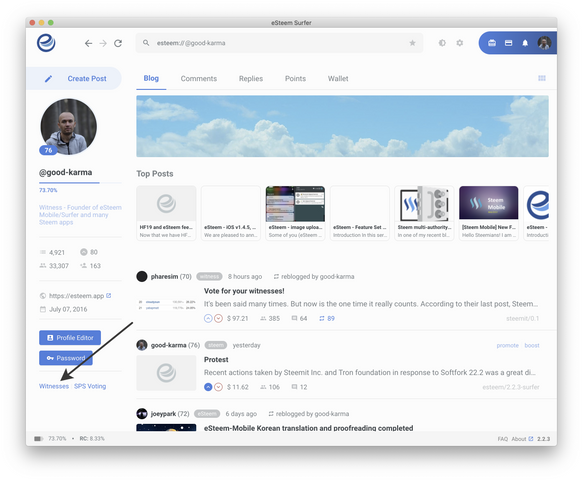Show $11.62 payout details
Screen dimensions: 583x480
pyautogui.click(x=238, y=387)
